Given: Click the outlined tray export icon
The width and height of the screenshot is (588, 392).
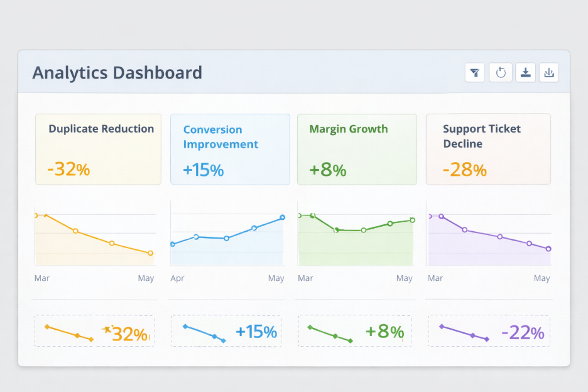Looking at the screenshot, I should point(549,73).
